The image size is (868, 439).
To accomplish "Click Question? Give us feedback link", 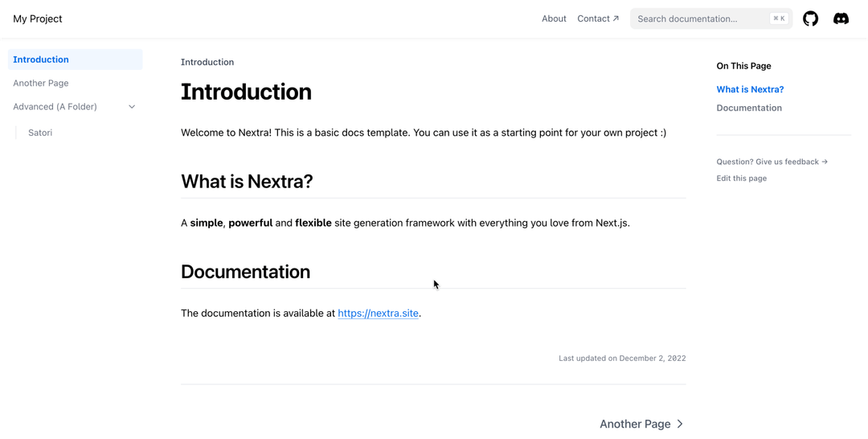I will point(772,162).
